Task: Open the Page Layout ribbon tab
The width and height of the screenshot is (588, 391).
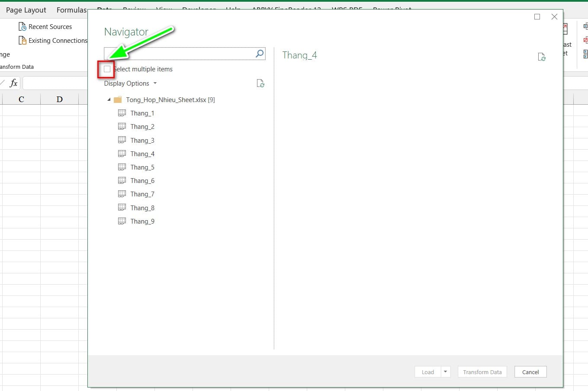Action: (x=26, y=10)
